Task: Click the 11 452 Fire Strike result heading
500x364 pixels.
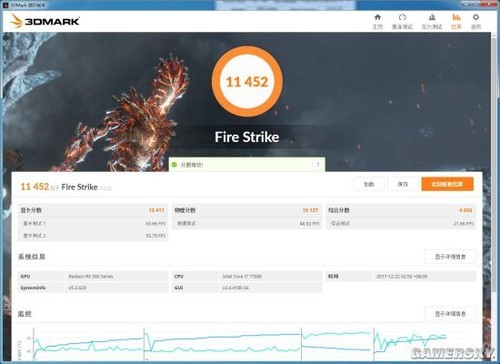Action: (66, 187)
